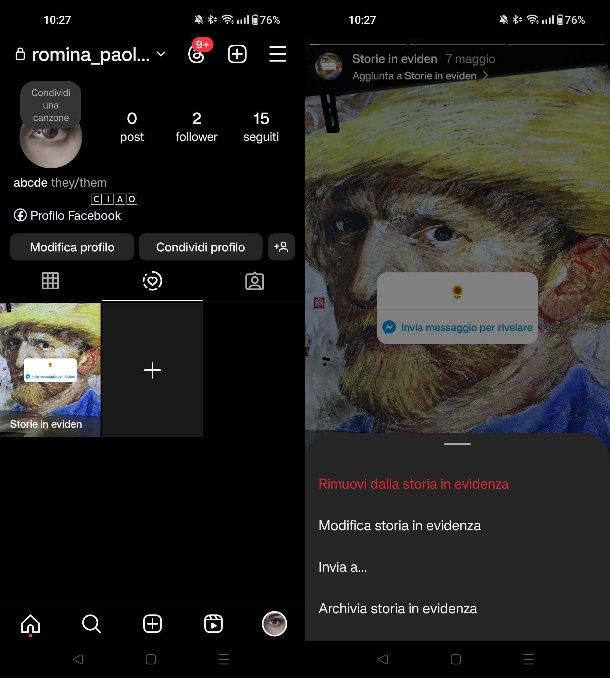Tap the Condividi una canzone note bubble
Image resolution: width=610 pixels, height=678 pixels.
pos(51,105)
